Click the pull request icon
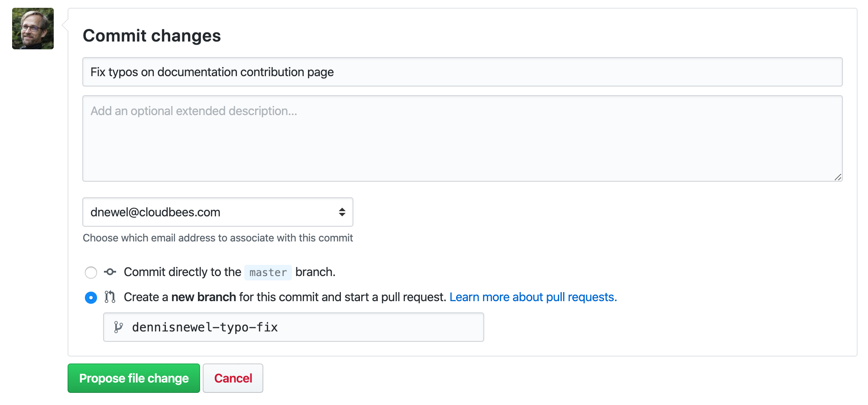 (x=110, y=297)
